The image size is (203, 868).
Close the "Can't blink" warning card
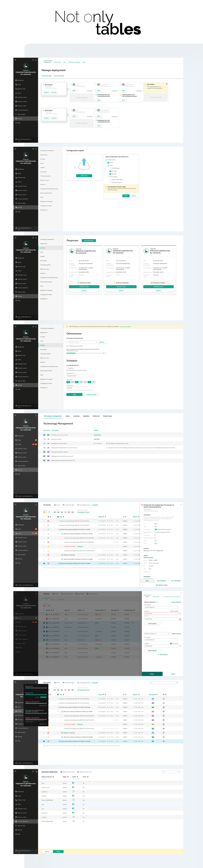click(x=166, y=84)
